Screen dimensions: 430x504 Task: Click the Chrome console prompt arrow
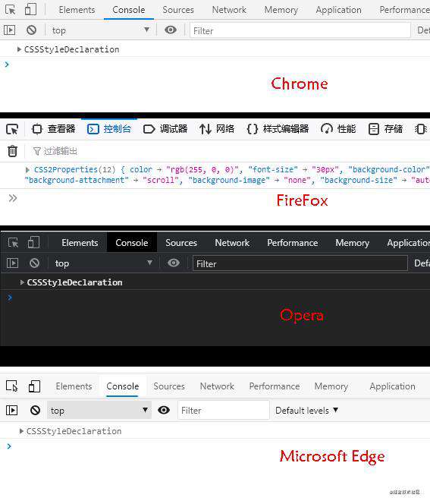coord(7,65)
